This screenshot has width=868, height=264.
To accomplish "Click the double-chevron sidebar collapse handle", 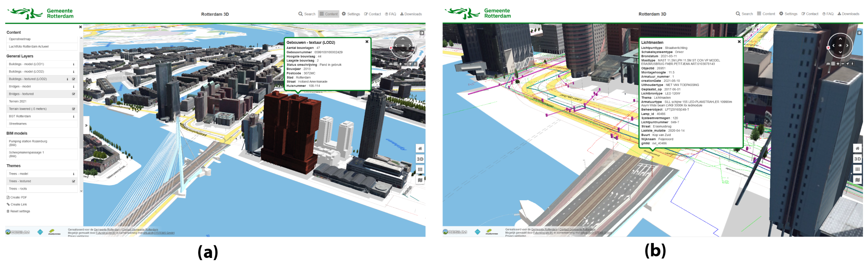I will tap(86, 126).
